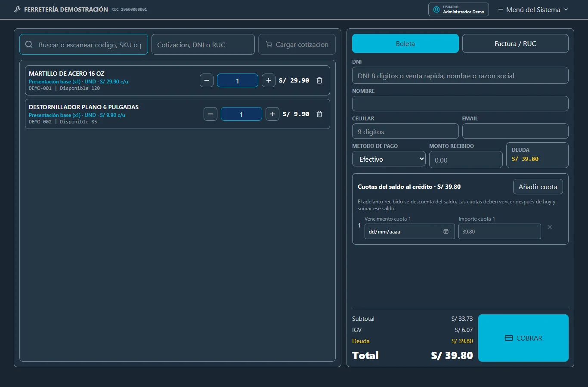This screenshot has height=387, width=588.
Task: Click the 'S/ 6.07' IGV value
Action: (464, 330)
